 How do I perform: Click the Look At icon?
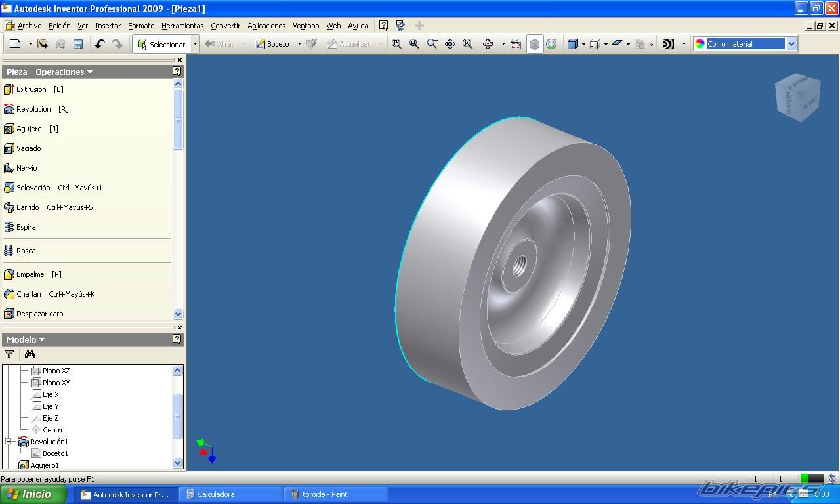(x=516, y=44)
